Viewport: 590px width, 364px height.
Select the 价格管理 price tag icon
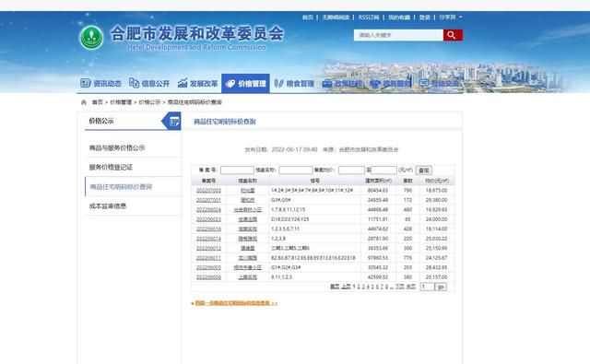pyautogui.click(x=230, y=84)
